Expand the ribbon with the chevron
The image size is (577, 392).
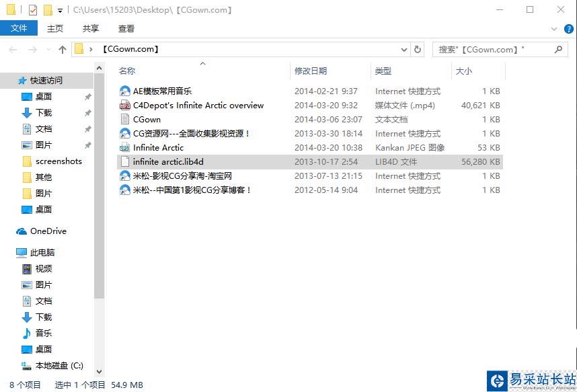tap(554, 29)
